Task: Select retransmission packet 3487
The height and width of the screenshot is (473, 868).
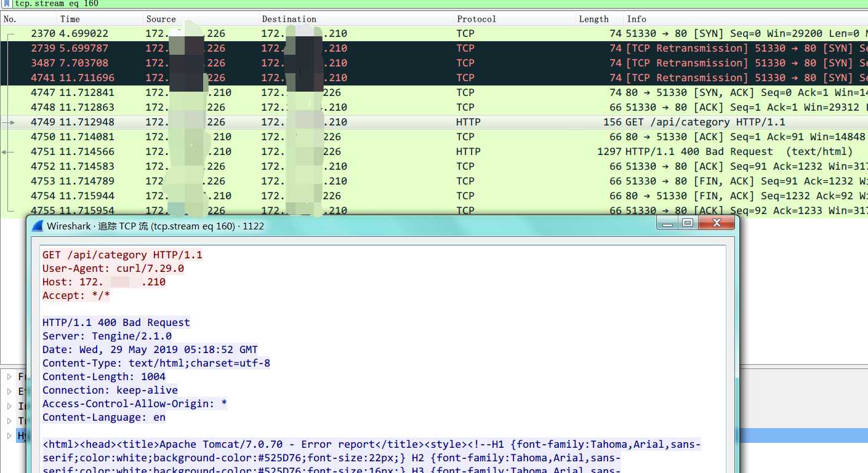Action: 434,63
